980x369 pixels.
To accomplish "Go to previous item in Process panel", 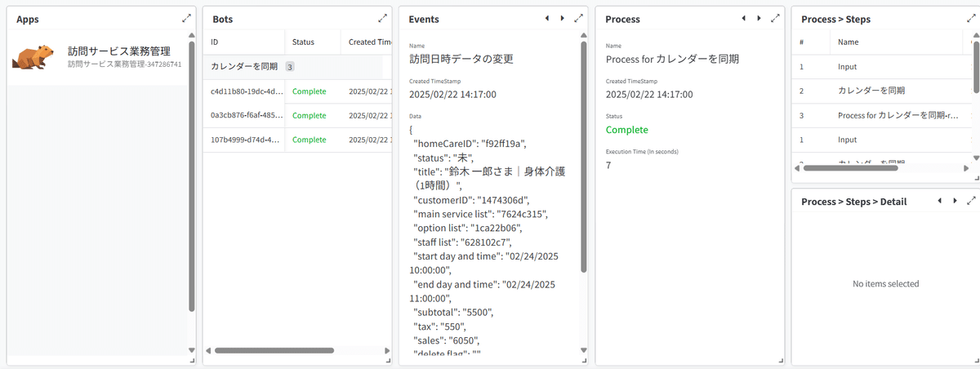I will [743, 18].
